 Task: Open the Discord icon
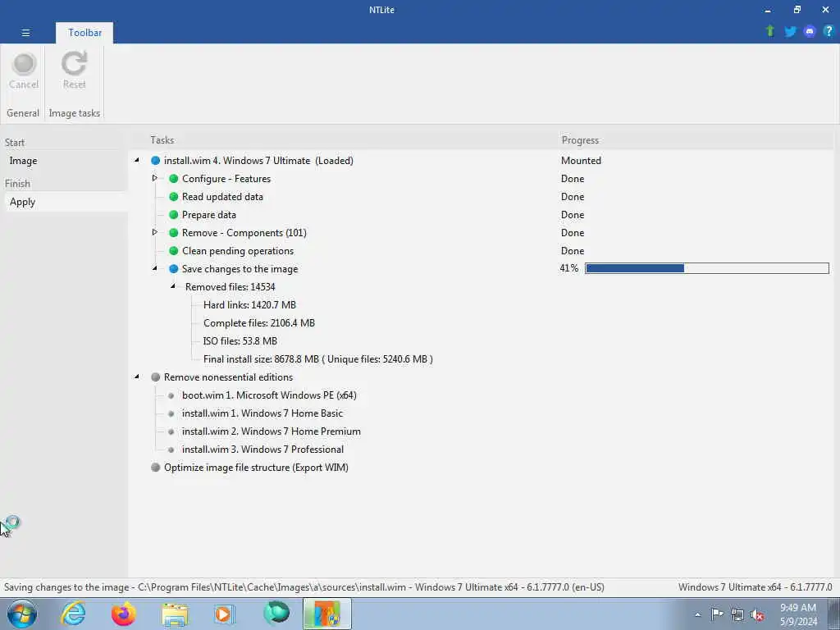point(810,31)
